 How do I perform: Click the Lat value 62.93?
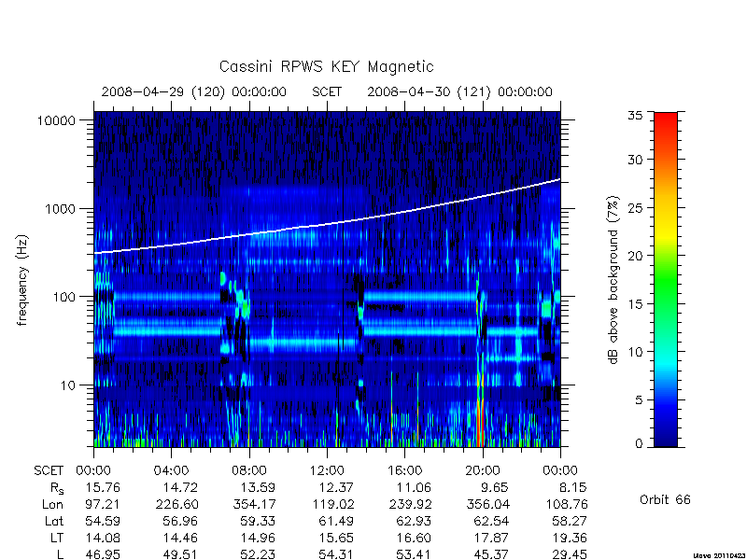(x=414, y=521)
